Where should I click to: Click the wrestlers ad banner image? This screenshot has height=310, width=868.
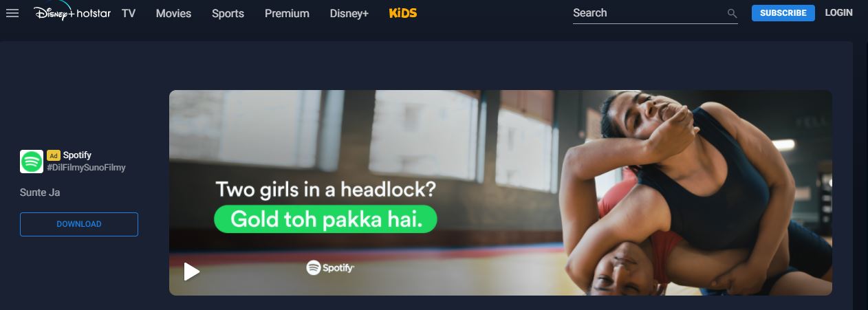pos(501,192)
